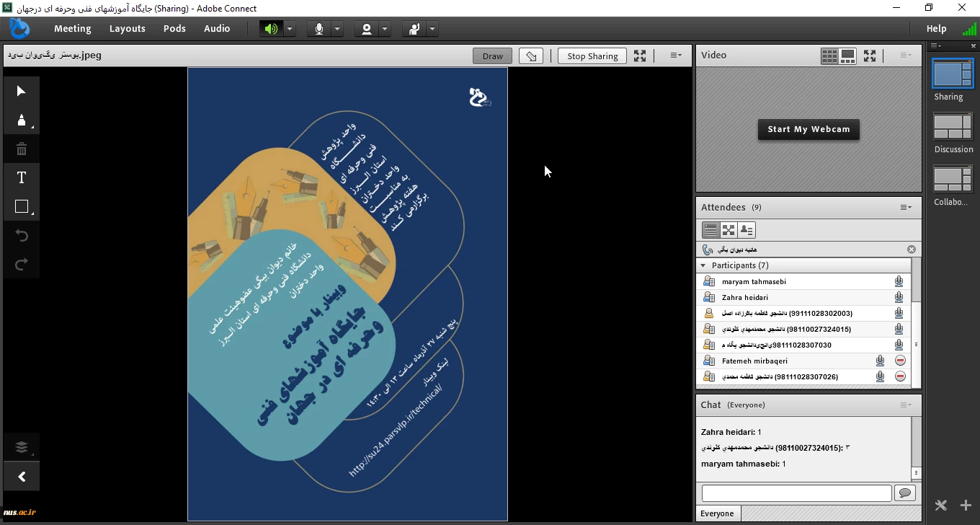The image size is (980, 525).
Task: Toggle the microphone button in the top bar
Action: 319,29
